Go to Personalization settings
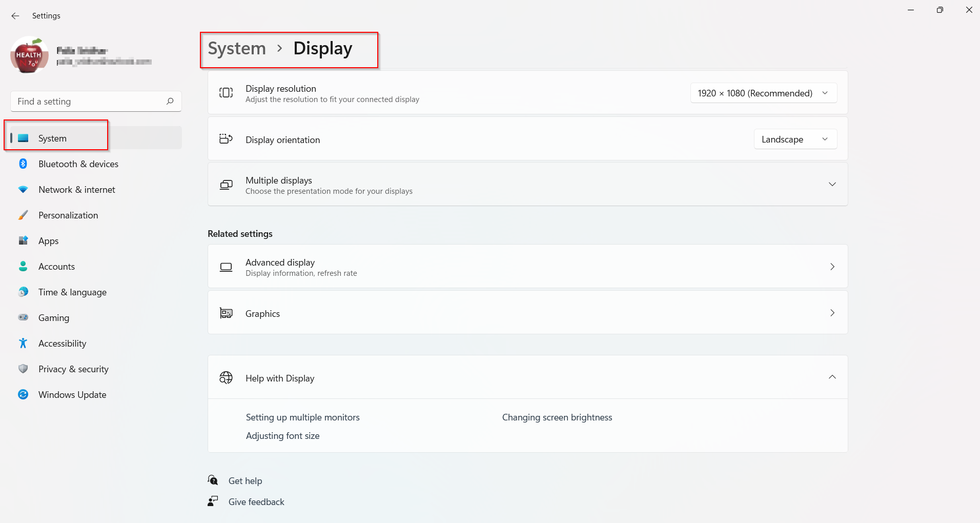The height and width of the screenshot is (523, 980). (96, 215)
